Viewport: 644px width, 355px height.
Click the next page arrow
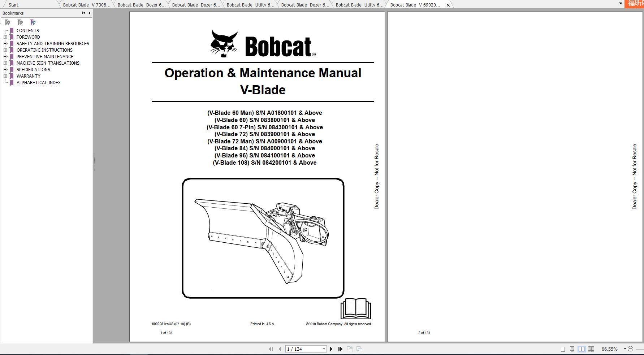331,349
